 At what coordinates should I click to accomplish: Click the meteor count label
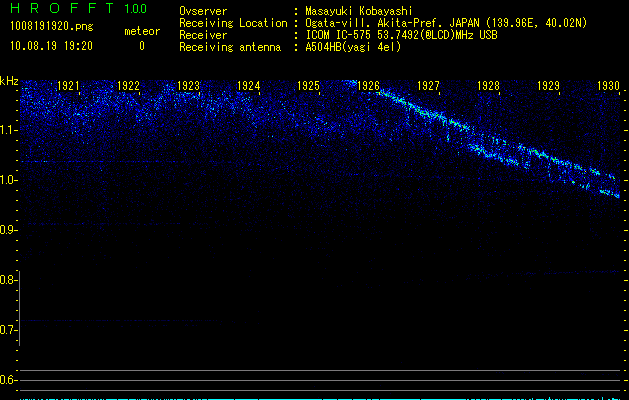coord(142,31)
